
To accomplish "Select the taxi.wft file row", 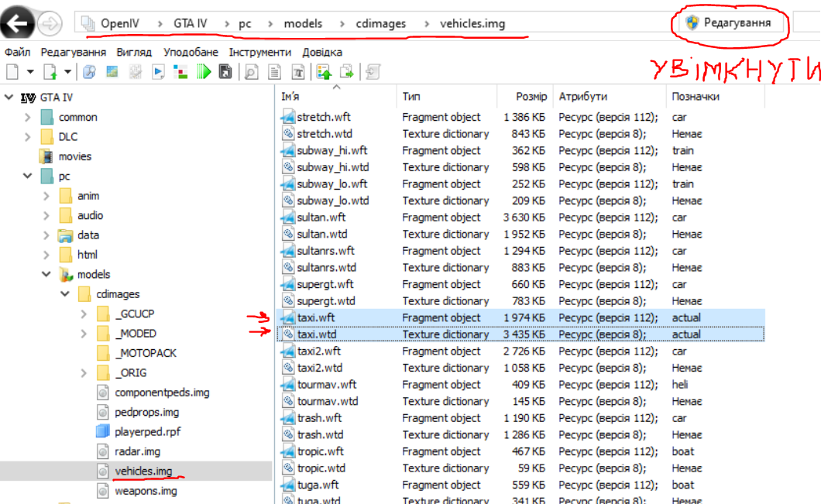I will (521, 317).
